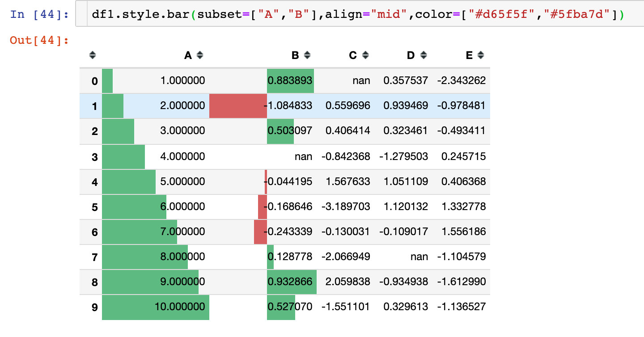Click cell -2.343262 in column E
The image size is (644, 337).
click(x=461, y=80)
